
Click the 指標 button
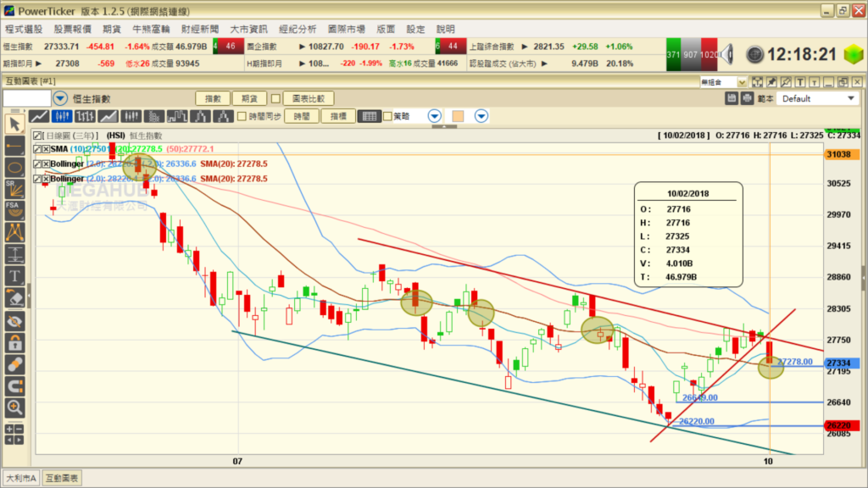tap(338, 116)
